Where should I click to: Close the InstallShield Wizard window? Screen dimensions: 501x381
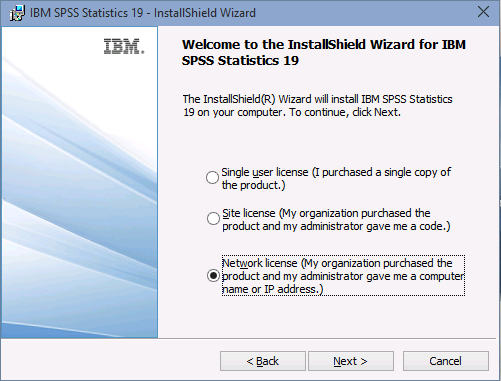[483, 12]
